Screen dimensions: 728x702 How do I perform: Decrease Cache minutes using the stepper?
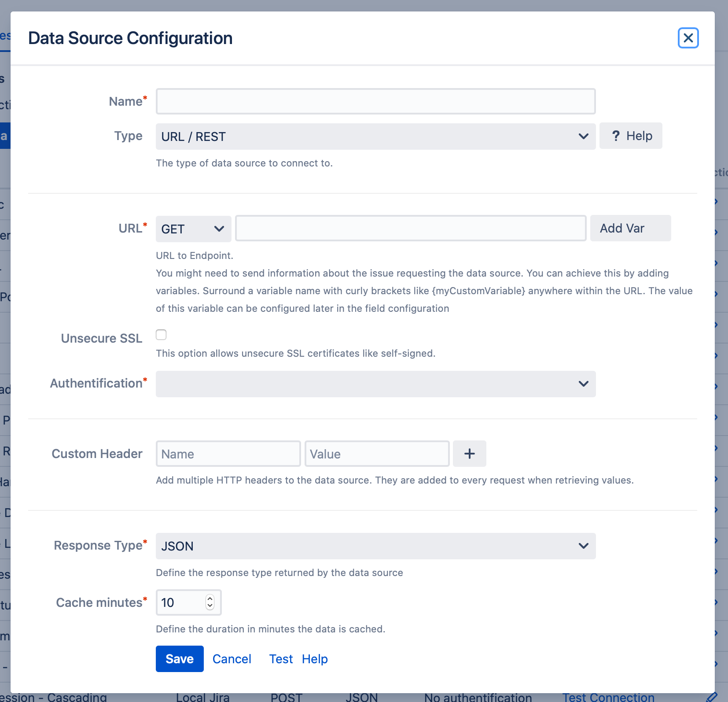[210, 606]
